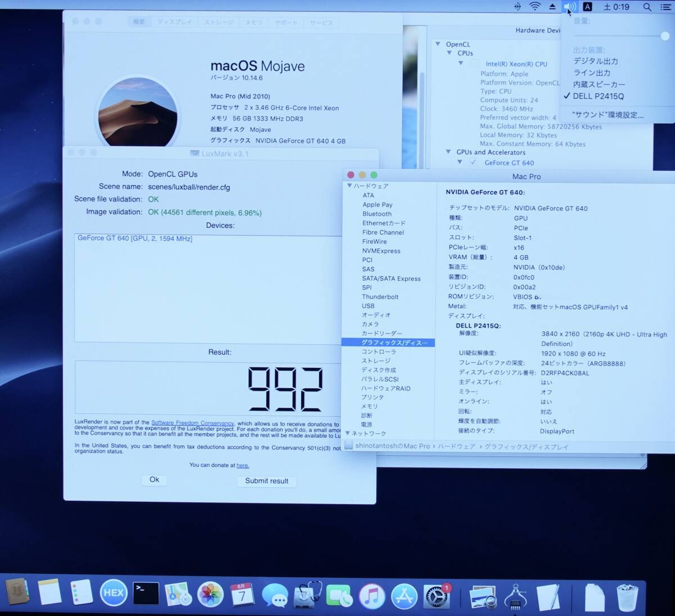The image size is (675, 616).
Task: Click the 音量 volume slider knob
Action: pos(665,36)
